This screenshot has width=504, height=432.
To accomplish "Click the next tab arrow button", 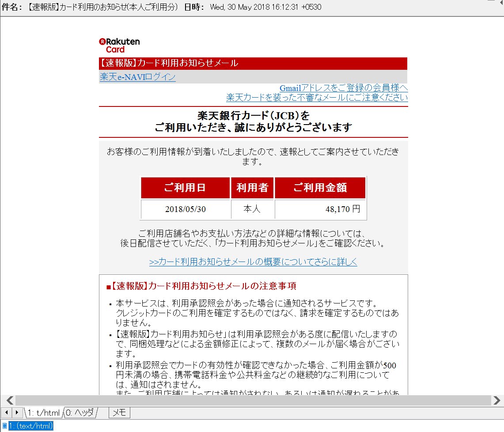I will click(x=17, y=412).
